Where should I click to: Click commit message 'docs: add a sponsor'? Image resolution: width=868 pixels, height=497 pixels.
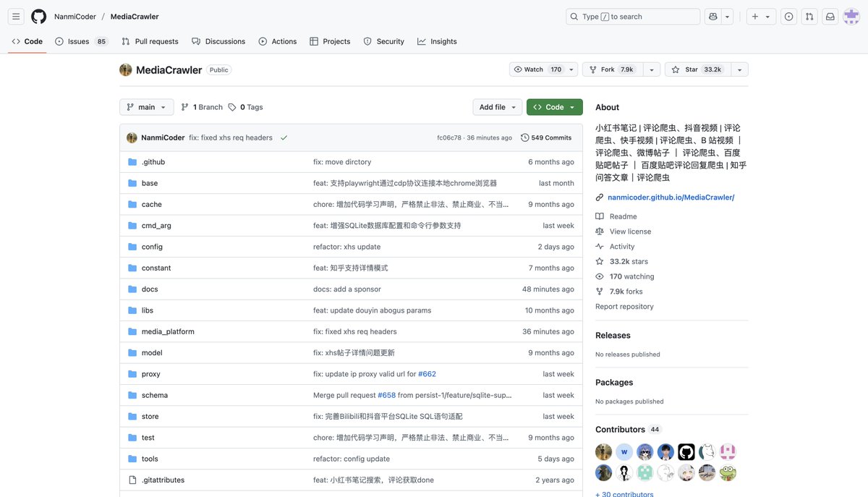point(347,289)
